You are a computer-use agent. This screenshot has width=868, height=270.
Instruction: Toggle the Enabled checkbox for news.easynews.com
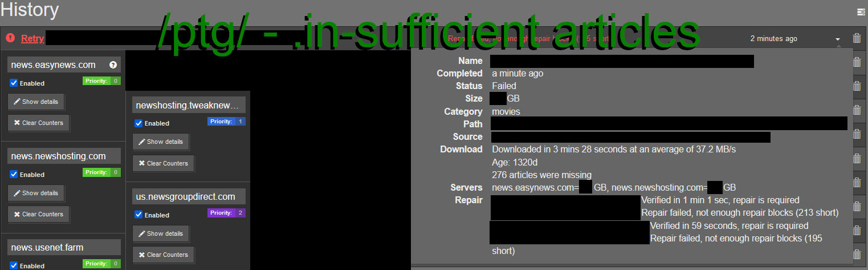[14, 83]
